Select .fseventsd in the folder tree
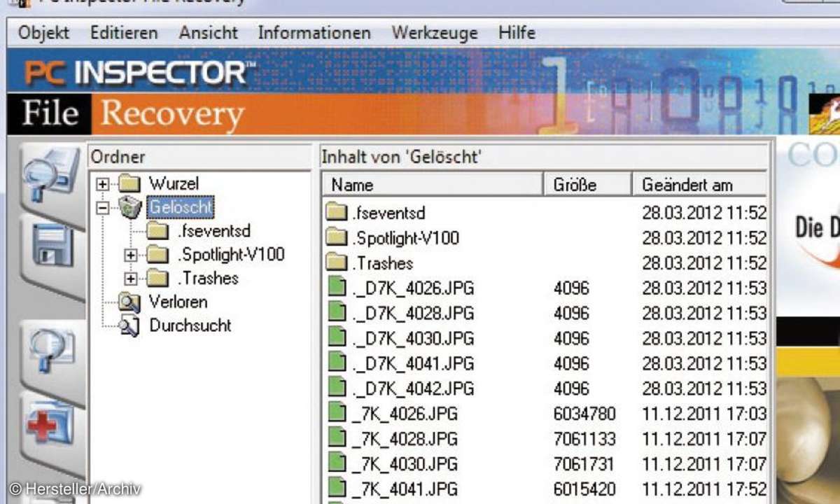 tap(213, 231)
